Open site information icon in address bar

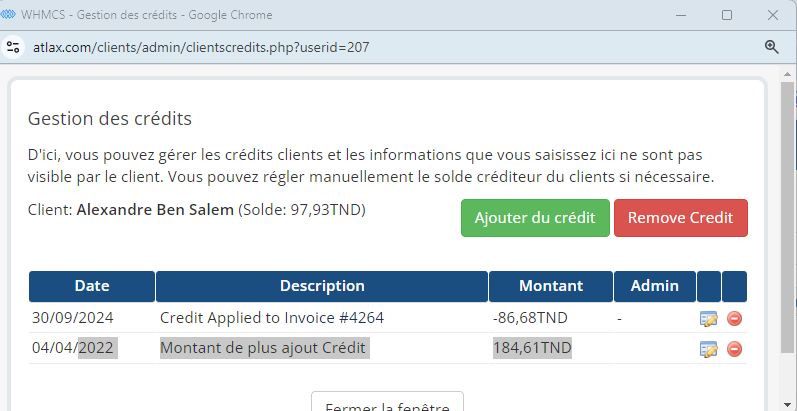[13, 47]
